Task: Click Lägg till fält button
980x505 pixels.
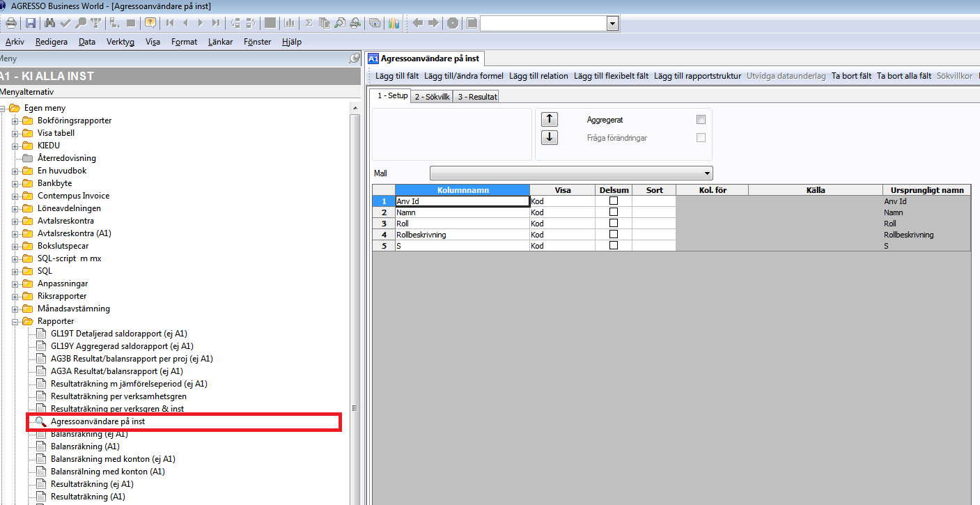Action: tap(397, 76)
